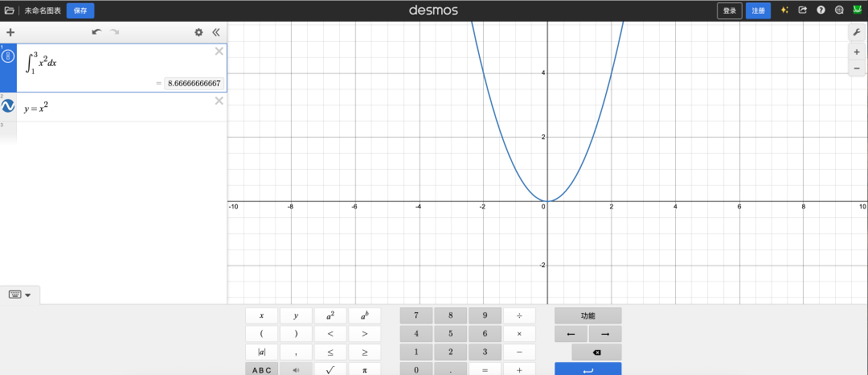Open the 功能 functions menu
The image size is (868, 375).
[x=588, y=315]
